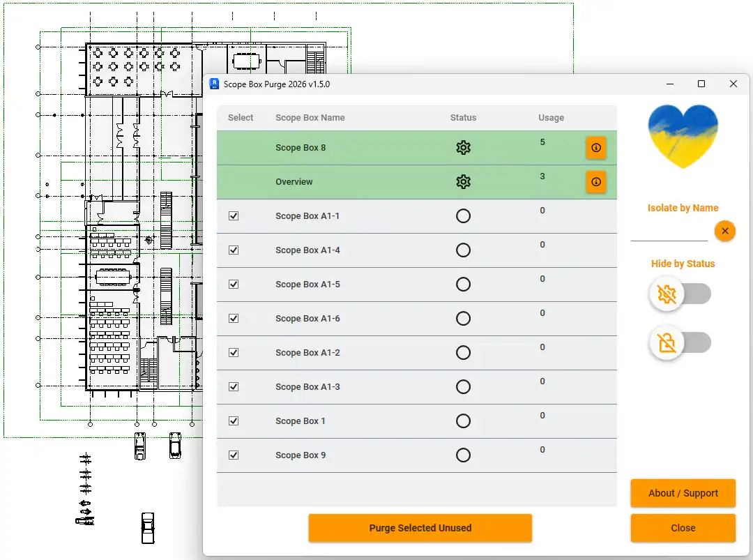Clear the Isolate by Name filter
The width and height of the screenshot is (753, 560).
pyautogui.click(x=724, y=231)
